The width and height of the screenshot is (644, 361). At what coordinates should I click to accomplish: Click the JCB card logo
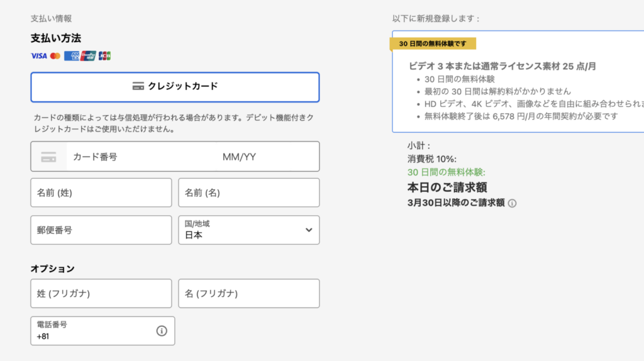pyautogui.click(x=104, y=56)
